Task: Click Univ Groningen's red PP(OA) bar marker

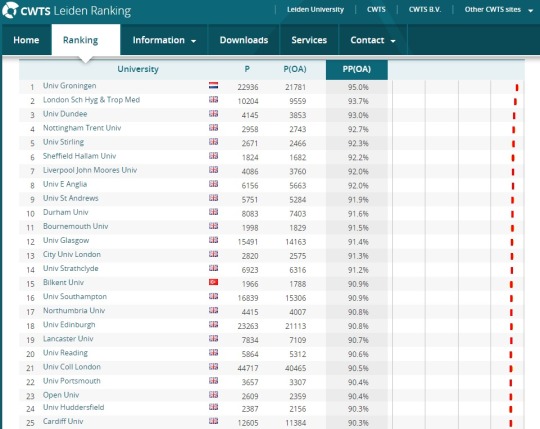Action: pyautogui.click(x=517, y=87)
